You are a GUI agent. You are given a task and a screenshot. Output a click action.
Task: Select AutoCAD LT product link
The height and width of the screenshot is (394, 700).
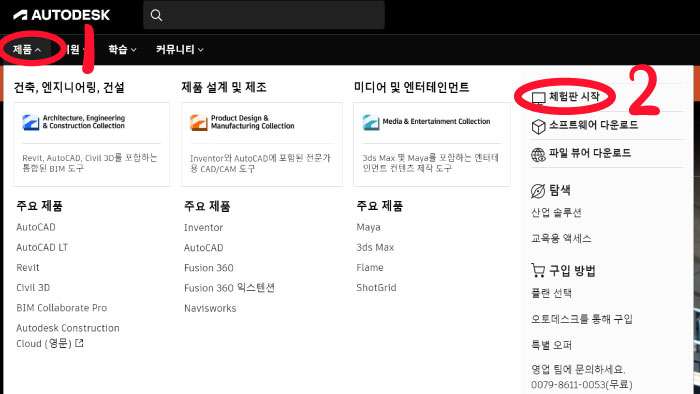click(x=42, y=247)
